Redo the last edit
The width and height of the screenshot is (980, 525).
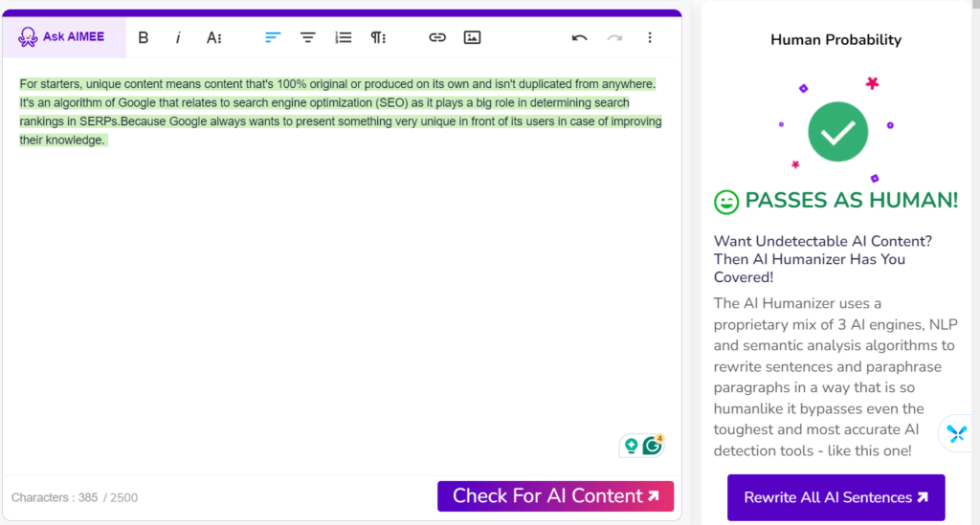pyautogui.click(x=614, y=37)
